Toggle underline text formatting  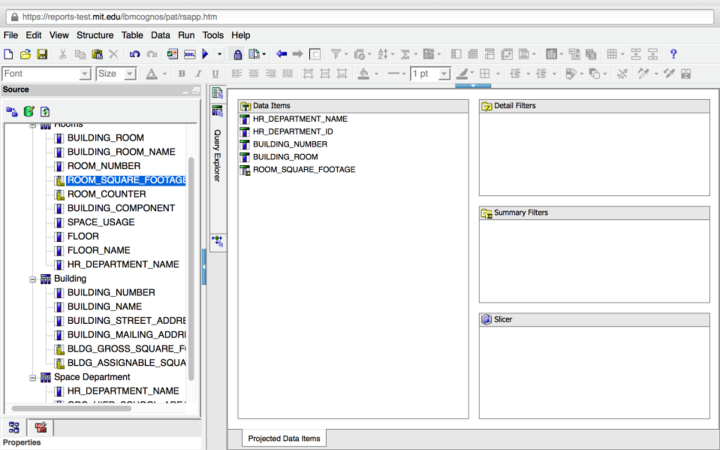coord(215,74)
